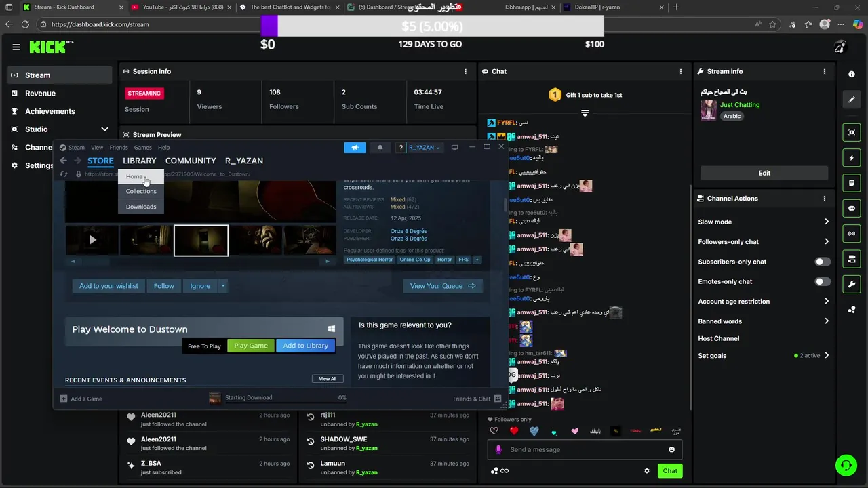Go back with Steam's back arrow
The image size is (868, 488).
[x=63, y=161]
